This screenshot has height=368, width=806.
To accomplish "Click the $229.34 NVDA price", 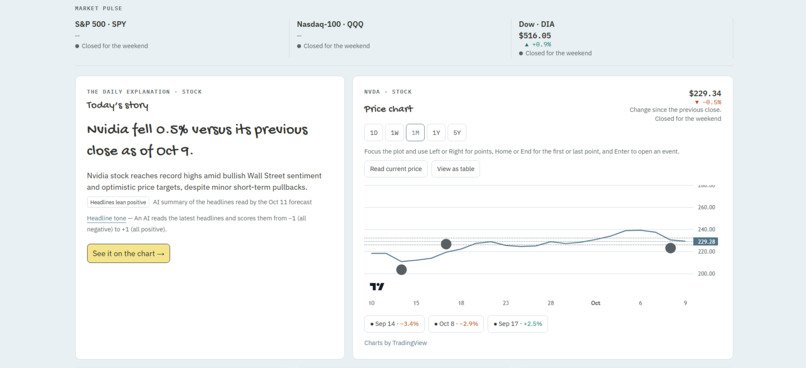I will point(705,93).
